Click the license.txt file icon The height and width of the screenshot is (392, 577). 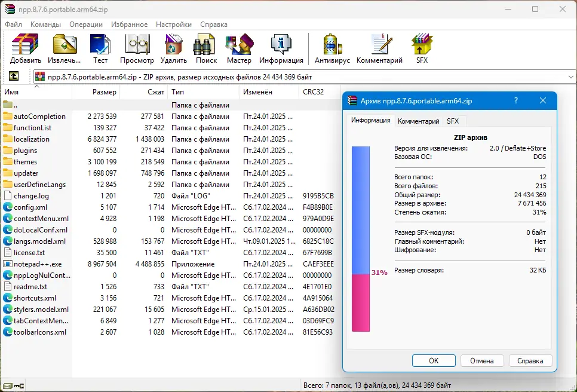pyautogui.click(x=8, y=253)
